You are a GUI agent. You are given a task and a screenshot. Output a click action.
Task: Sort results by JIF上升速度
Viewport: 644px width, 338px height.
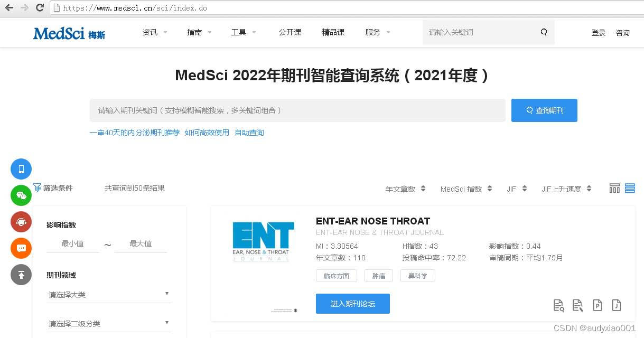566,189
